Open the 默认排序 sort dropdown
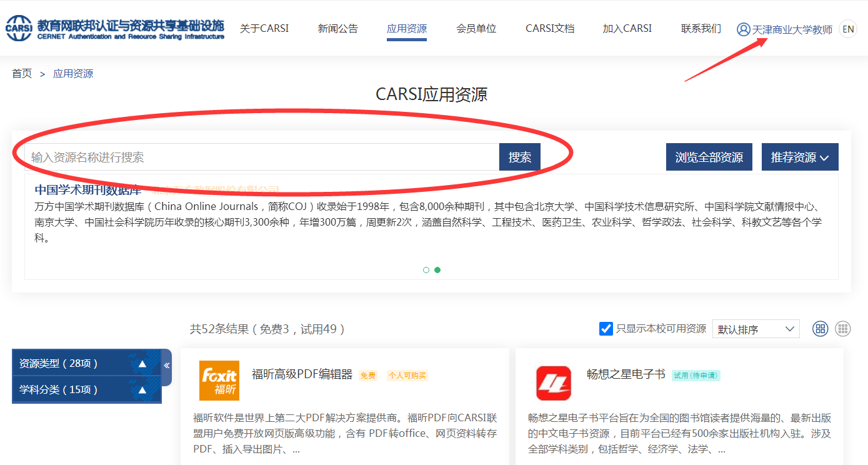The image size is (868, 465). (x=756, y=329)
